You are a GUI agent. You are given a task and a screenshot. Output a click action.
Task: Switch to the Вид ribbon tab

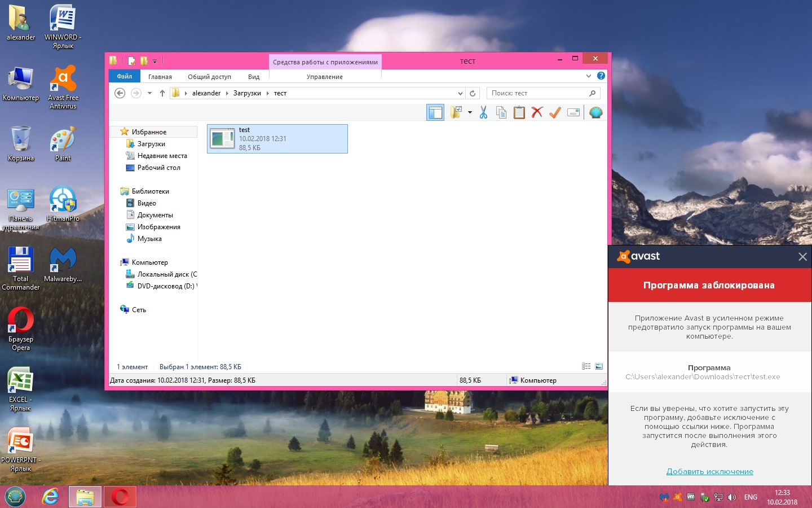[254, 77]
